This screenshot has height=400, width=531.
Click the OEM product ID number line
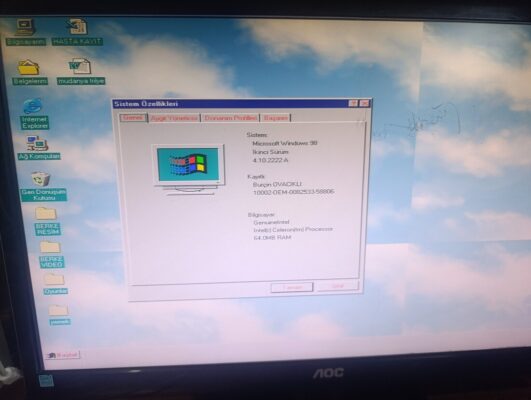(294, 192)
